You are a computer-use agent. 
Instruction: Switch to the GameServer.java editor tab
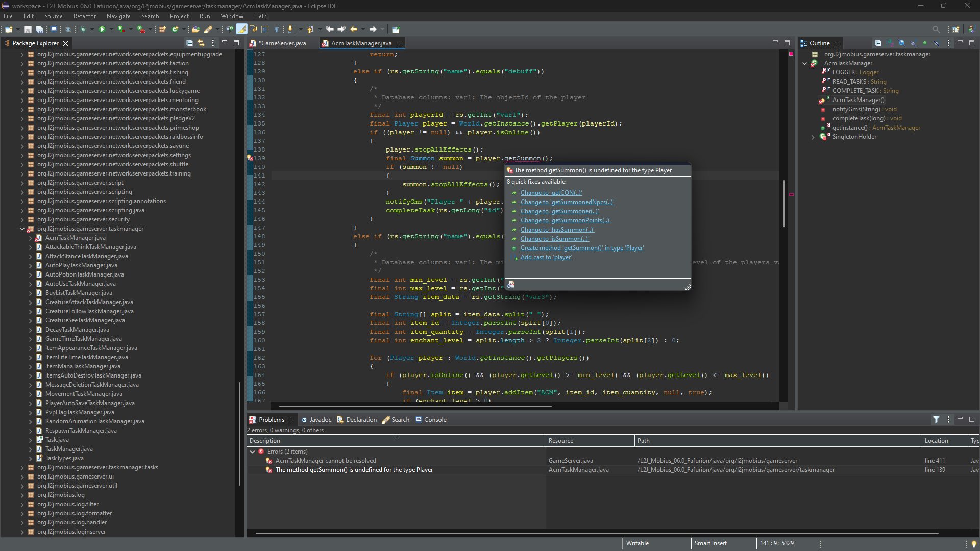coord(283,43)
